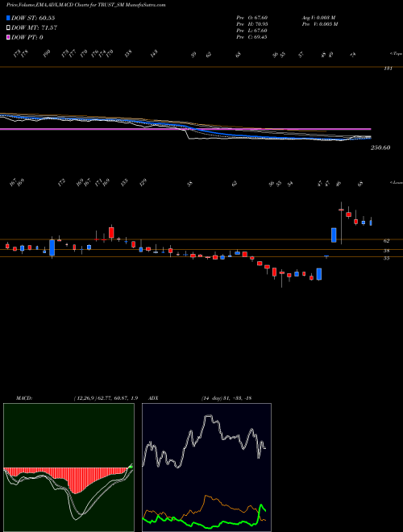Viewport: 403px width, 532px height.
Task: Click the 'MACD:' panel heading
Action: coord(23,398)
